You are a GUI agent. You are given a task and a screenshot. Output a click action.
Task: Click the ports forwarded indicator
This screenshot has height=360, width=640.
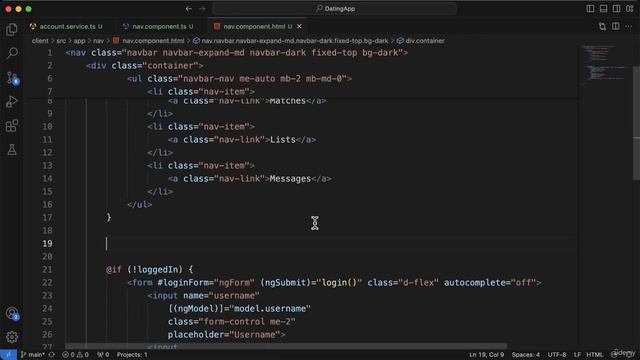coord(103,355)
